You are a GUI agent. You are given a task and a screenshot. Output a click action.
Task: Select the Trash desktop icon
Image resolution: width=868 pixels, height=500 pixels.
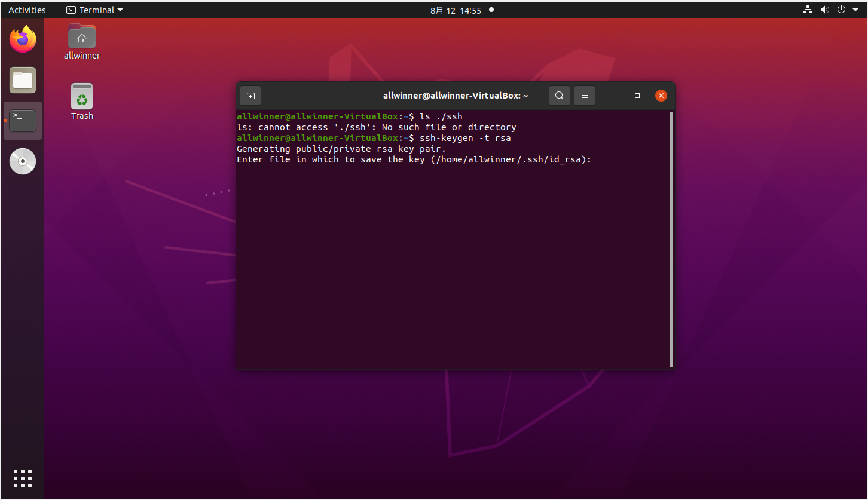click(82, 97)
